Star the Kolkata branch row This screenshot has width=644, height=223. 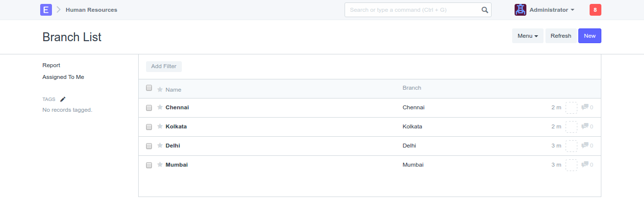click(x=160, y=126)
